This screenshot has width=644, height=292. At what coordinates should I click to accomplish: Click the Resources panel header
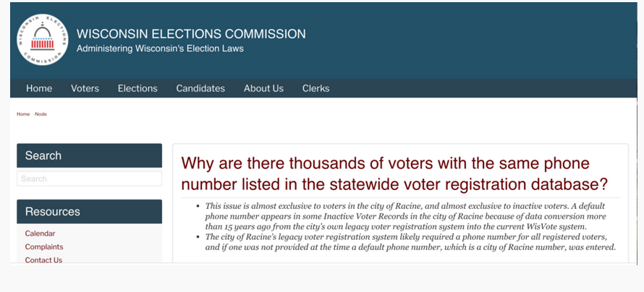click(89, 212)
